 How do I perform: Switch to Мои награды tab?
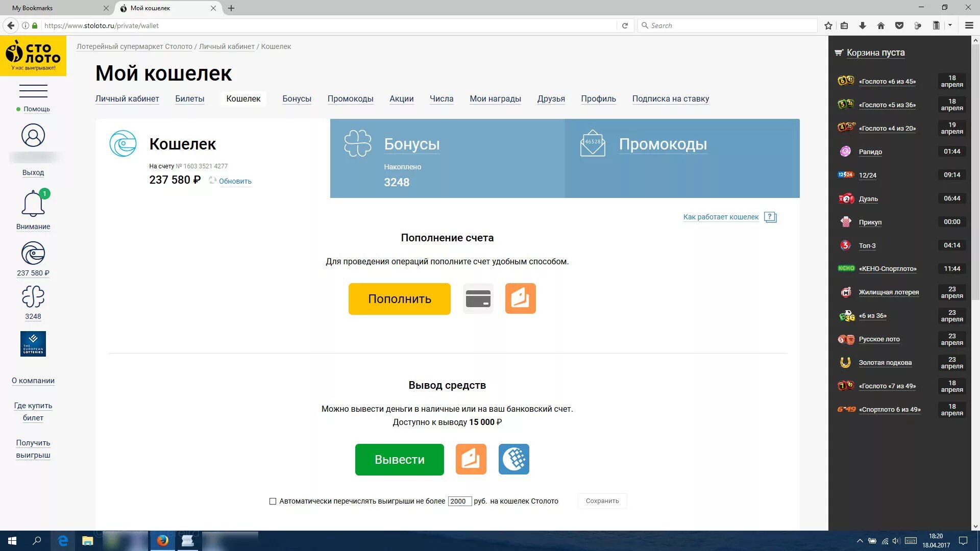pyautogui.click(x=495, y=99)
